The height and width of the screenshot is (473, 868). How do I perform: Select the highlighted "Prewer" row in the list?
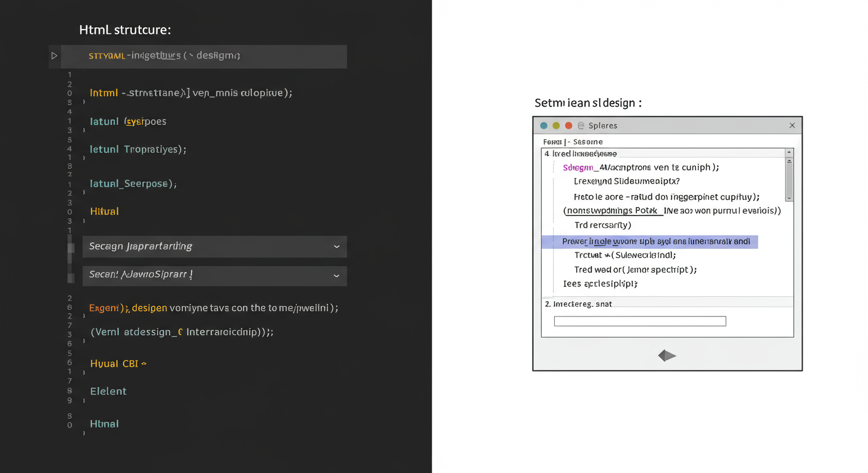tap(649, 241)
